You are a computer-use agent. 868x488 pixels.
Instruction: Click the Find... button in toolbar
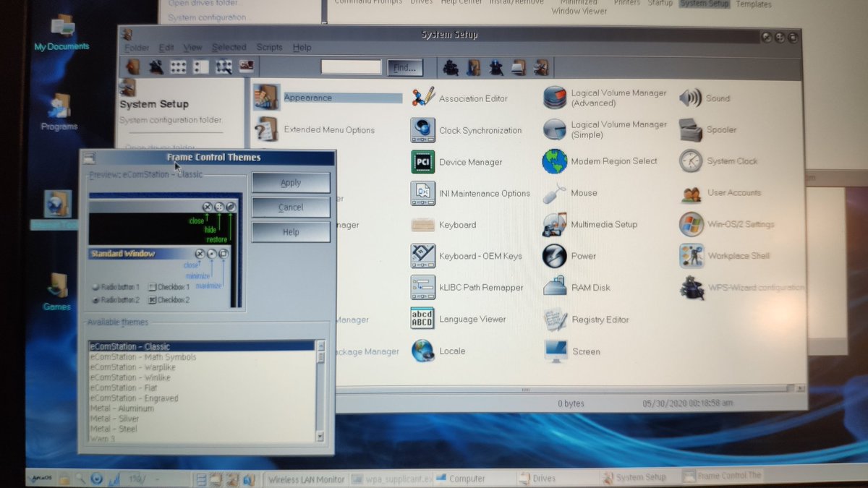(x=405, y=68)
